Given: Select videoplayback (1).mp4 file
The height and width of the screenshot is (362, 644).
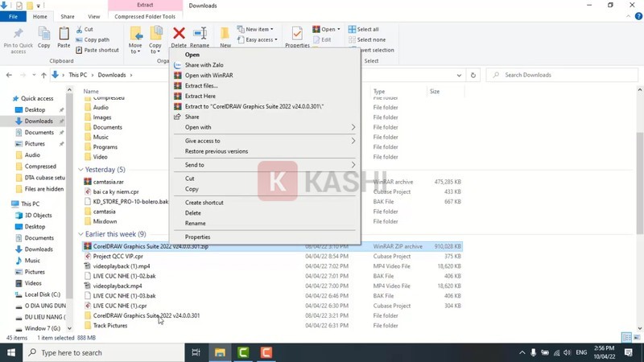Looking at the screenshot, I should coord(122,266).
